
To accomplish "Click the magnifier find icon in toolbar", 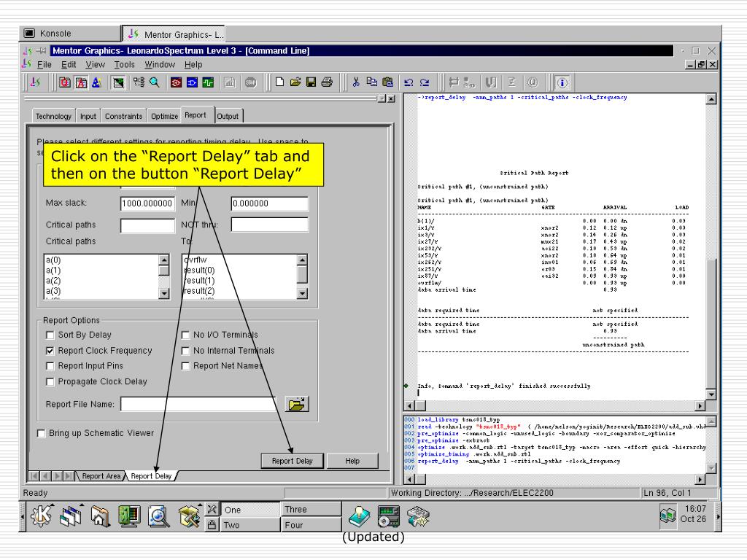I will pos(155,82).
